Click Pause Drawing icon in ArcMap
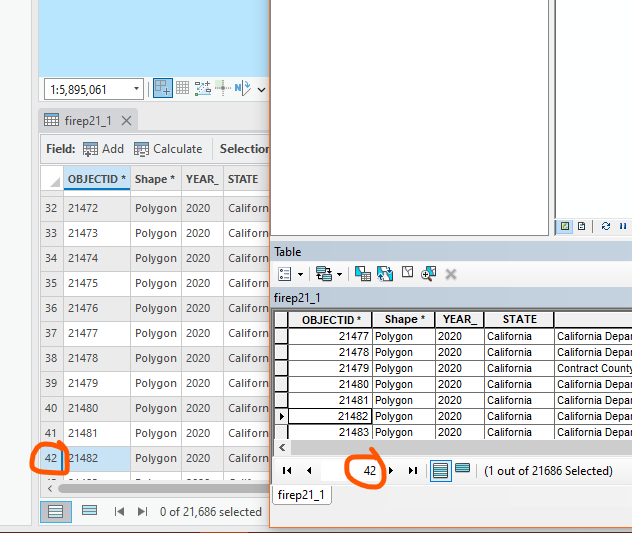 click(623, 226)
